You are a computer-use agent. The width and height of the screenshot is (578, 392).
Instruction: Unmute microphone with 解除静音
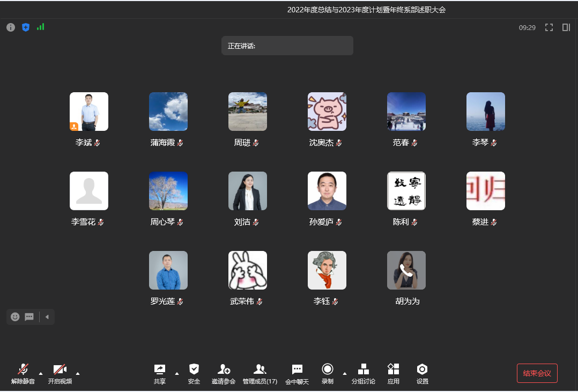pyautogui.click(x=23, y=373)
